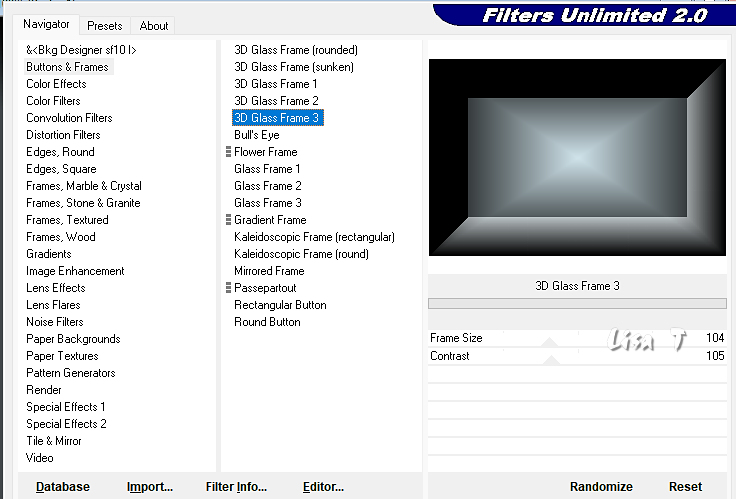736x499 pixels.
Task: Choose the Passepartout filter
Action: (265, 288)
